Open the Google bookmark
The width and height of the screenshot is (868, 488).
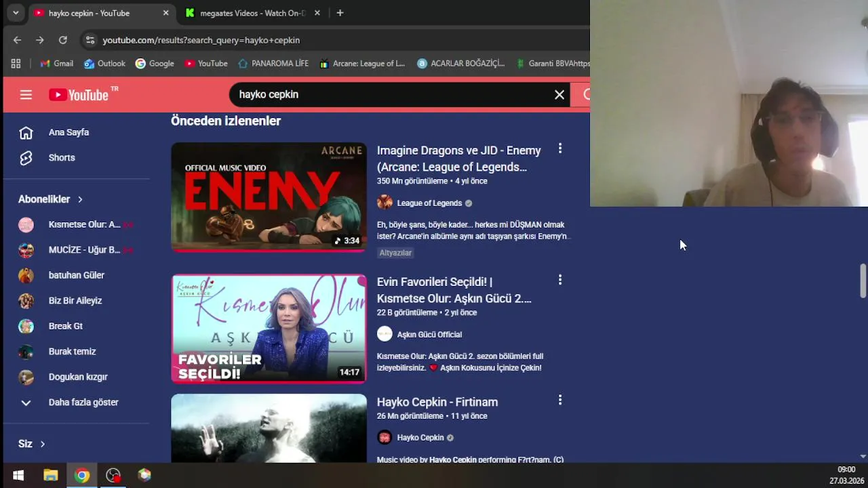(155, 64)
